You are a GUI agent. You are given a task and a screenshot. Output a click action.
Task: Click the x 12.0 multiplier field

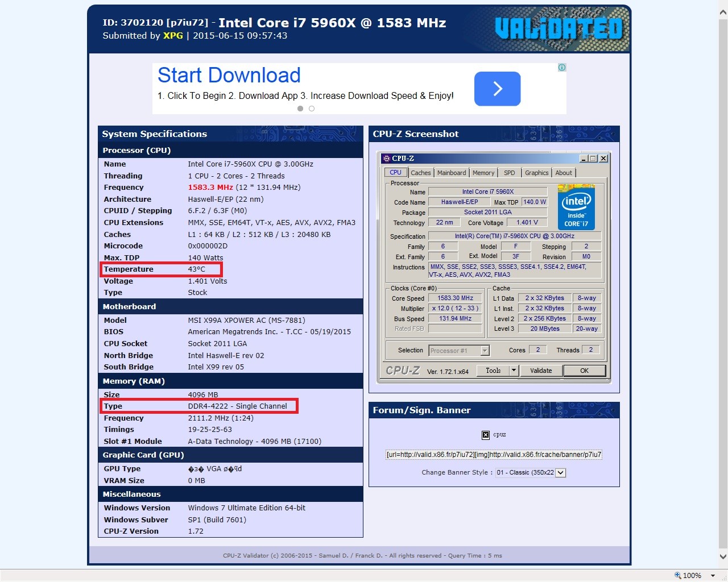455,308
